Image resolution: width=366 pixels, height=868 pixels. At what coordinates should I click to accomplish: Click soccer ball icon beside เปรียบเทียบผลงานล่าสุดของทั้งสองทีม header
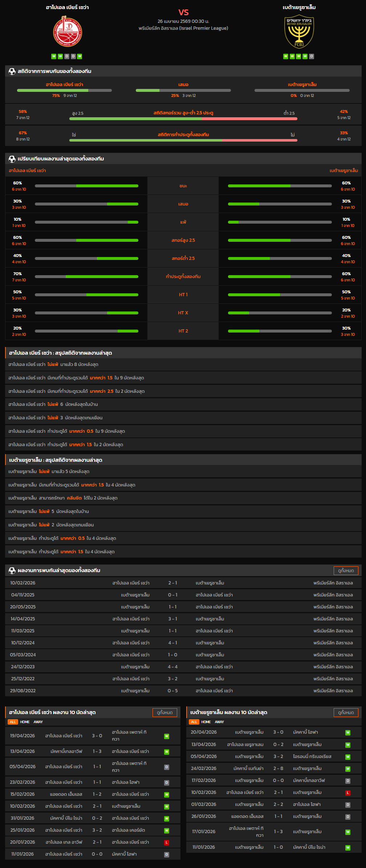point(12,159)
